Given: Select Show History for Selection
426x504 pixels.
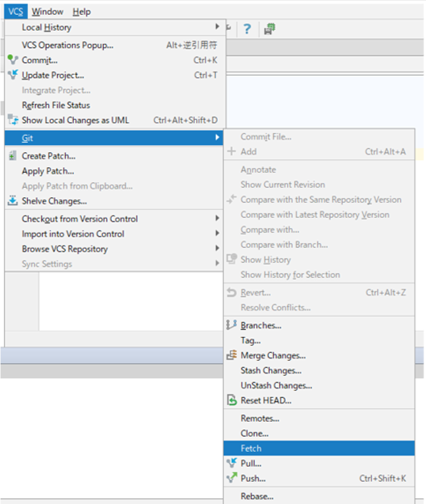Looking at the screenshot, I should point(319,275).
